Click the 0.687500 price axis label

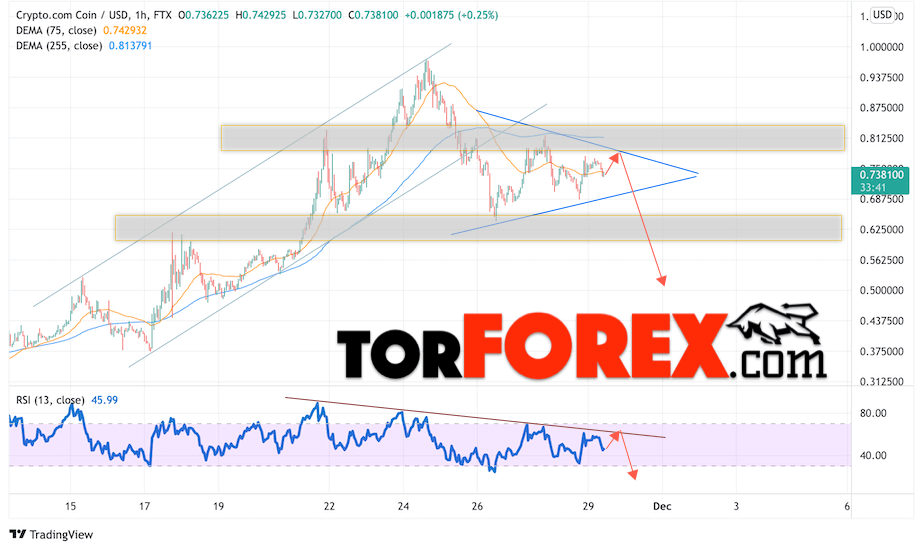coord(881,200)
